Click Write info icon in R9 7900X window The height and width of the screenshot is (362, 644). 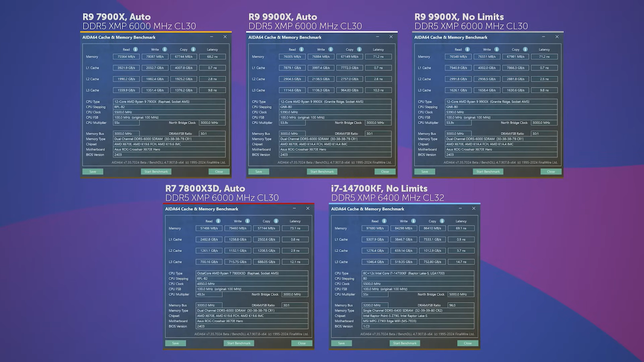[x=165, y=49]
